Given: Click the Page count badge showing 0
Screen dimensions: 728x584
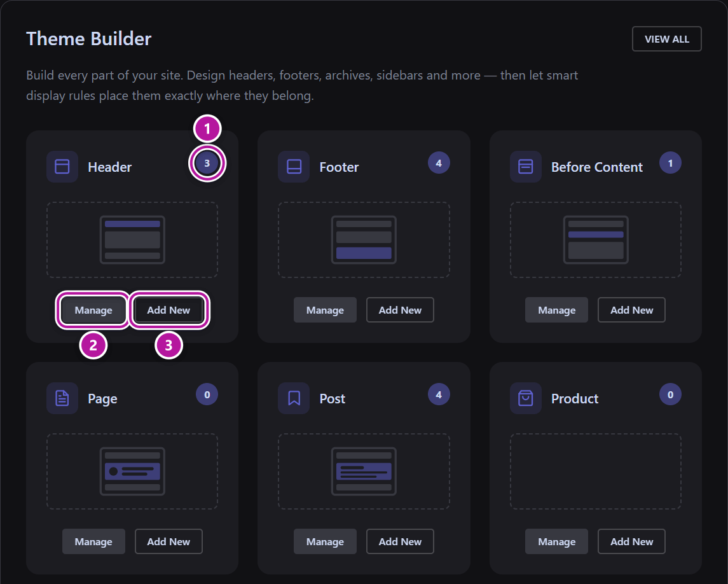Looking at the screenshot, I should pos(207,394).
